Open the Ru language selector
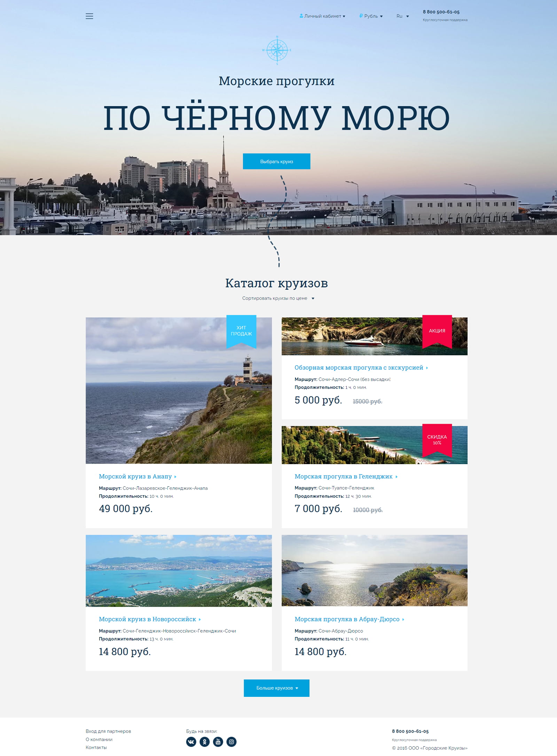The width and height of the screenshot is (557, 756). click(x=403, y=16)
